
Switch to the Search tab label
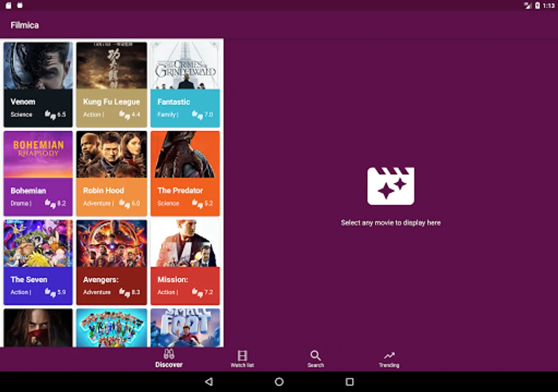(x=316, y=365)
